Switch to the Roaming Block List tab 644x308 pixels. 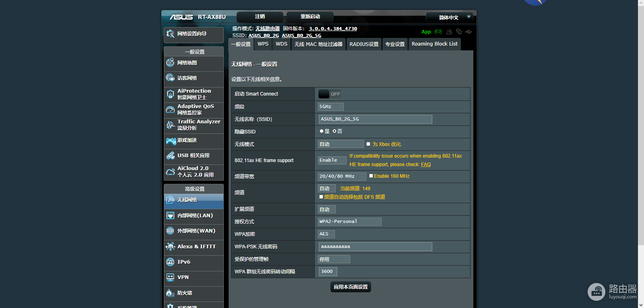(x=435, y=44)
